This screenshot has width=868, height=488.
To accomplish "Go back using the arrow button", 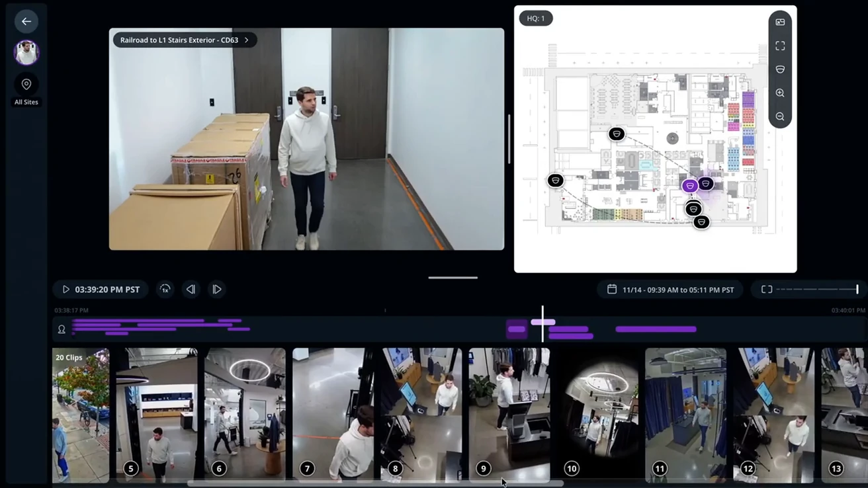I will point(26,21).
